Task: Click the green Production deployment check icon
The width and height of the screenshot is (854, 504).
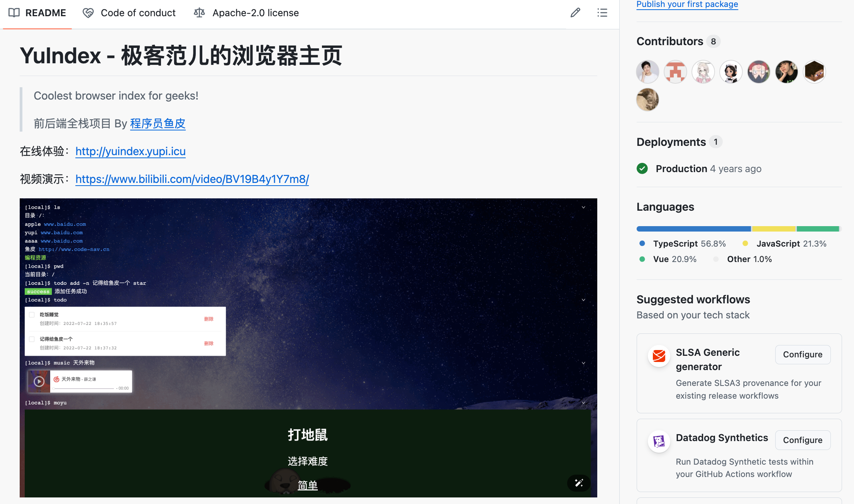Action: pos(642,169)
